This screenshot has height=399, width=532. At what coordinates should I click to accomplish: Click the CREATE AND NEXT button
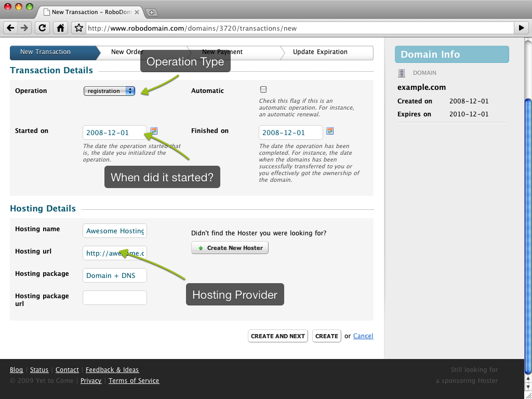tap(278, 336)
